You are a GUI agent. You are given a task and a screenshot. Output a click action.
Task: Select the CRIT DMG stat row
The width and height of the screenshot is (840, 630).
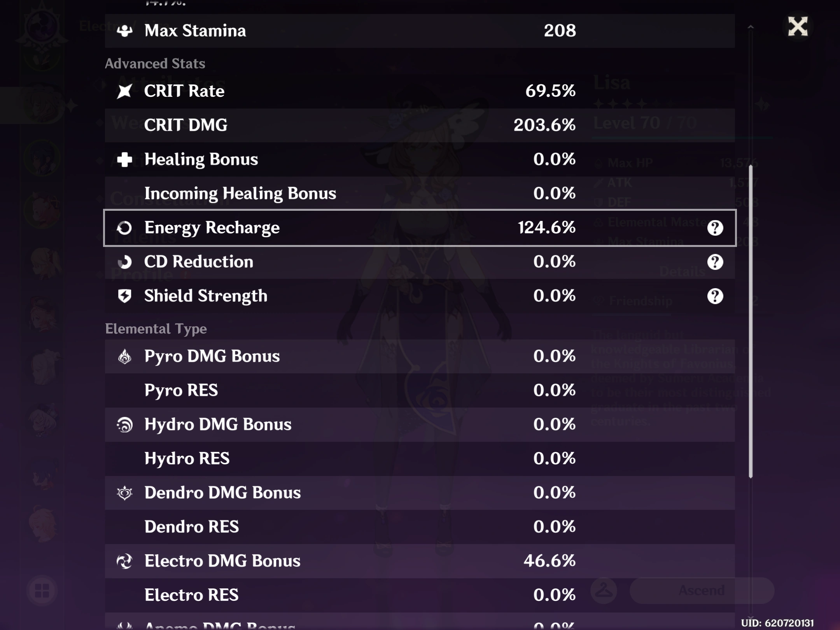419,125
